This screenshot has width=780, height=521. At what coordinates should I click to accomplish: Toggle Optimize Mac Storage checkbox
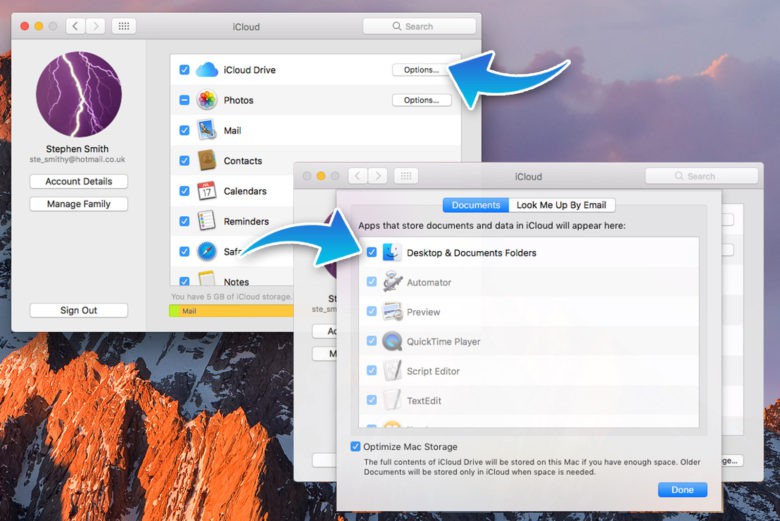(x=355, y=446)
